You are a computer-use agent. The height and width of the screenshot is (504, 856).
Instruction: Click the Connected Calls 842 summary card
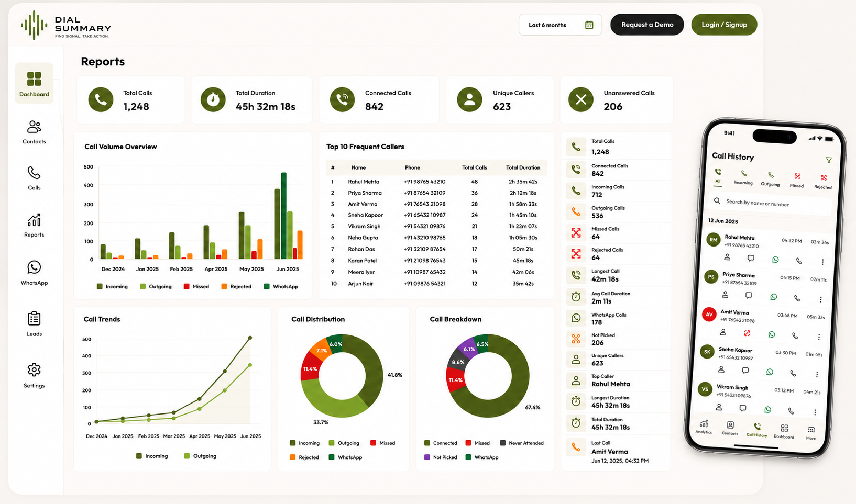[379, 100]
